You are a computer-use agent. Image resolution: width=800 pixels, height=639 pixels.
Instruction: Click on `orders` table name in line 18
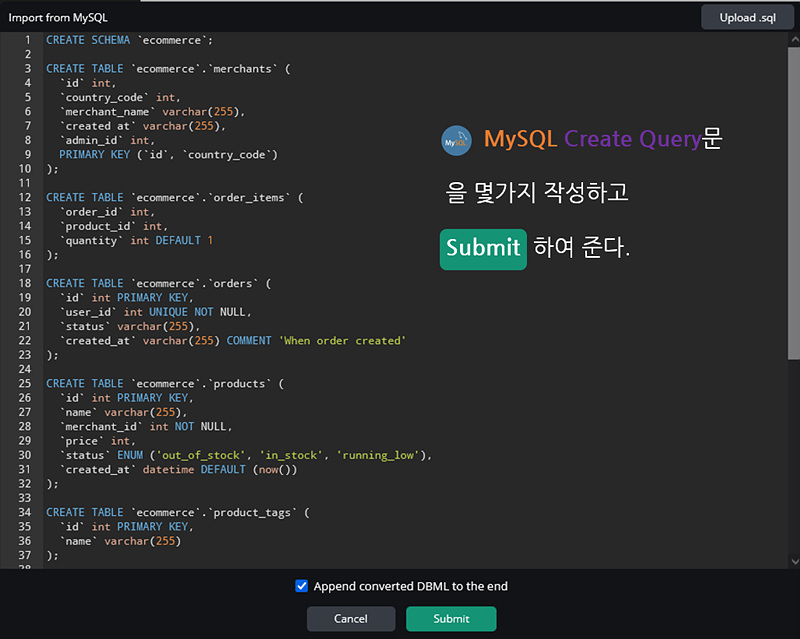click(233, 283)
